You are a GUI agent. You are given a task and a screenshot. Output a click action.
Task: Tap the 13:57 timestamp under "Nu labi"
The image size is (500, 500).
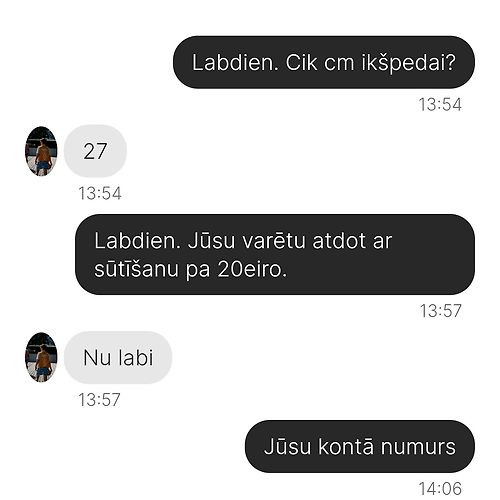(x=99, y=399)
